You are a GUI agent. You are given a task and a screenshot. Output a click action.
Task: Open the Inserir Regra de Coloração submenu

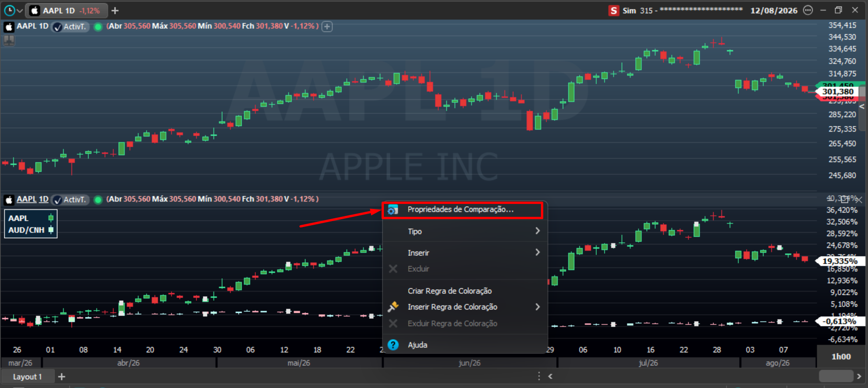pos(465,307)
